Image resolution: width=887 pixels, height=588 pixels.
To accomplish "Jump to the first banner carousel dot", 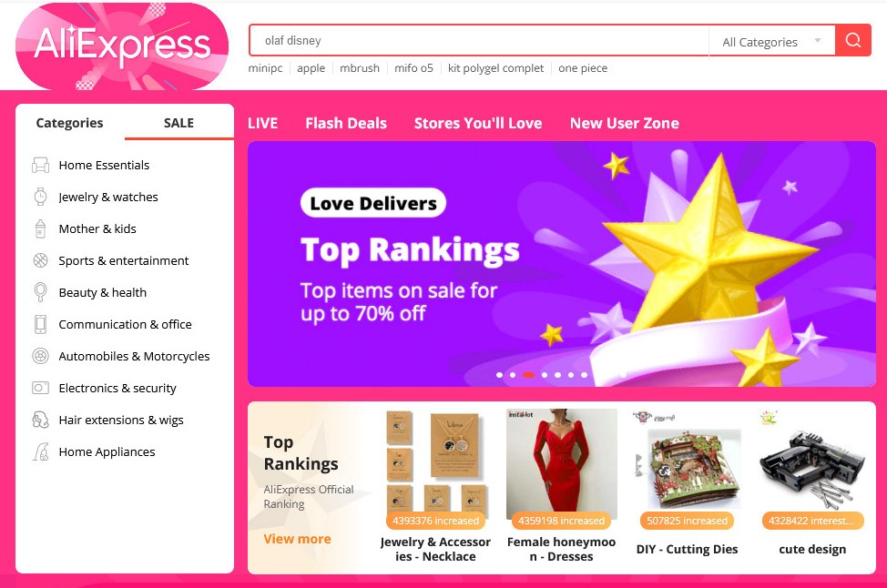I will [x=499, y=375].
